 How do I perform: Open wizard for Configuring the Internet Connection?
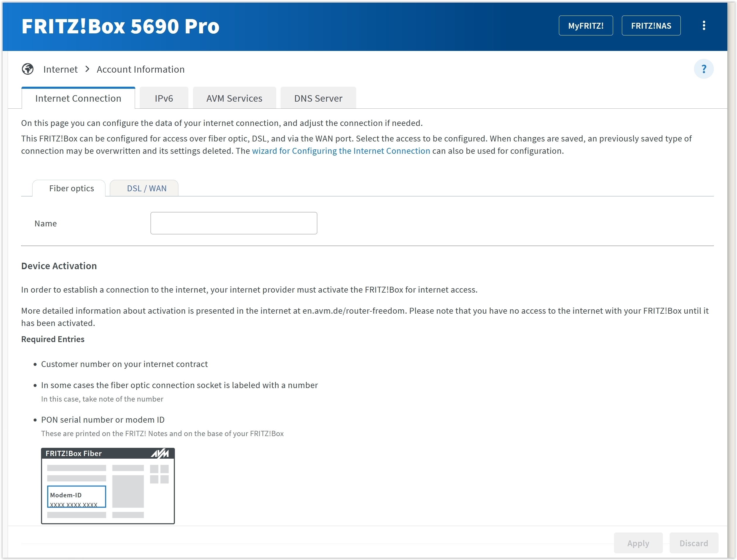click(341, 151)
